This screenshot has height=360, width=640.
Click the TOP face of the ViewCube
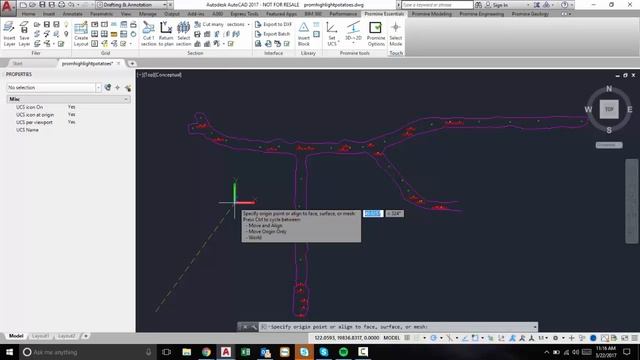pyautogui.click(x=609, y=109)
